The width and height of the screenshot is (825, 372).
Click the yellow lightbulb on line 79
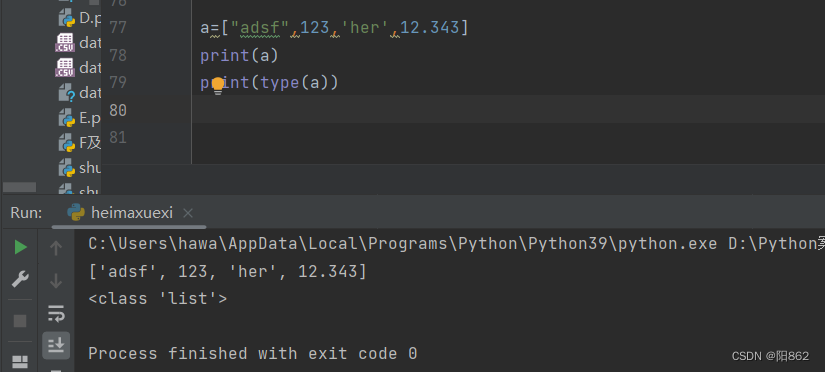coord(218,87)
